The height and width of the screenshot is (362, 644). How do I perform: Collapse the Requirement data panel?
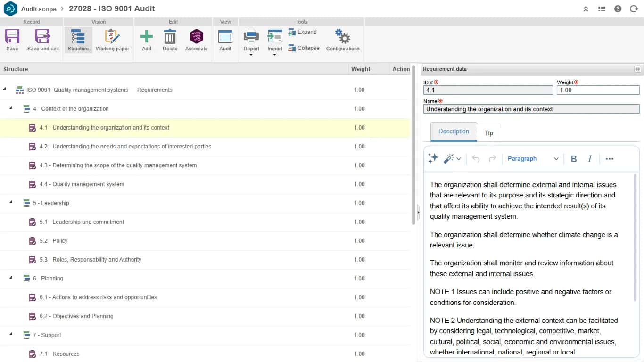pyautogui.click(x=637, y=69)
